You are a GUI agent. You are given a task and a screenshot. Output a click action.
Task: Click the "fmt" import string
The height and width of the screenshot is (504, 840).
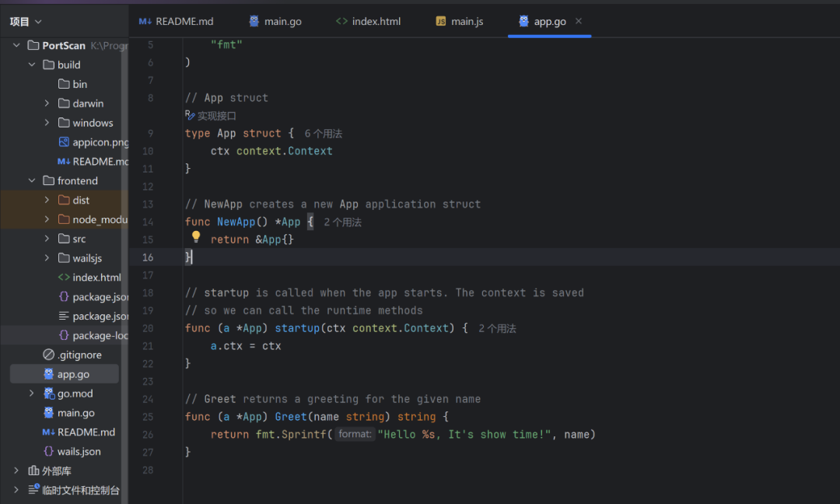226,45
